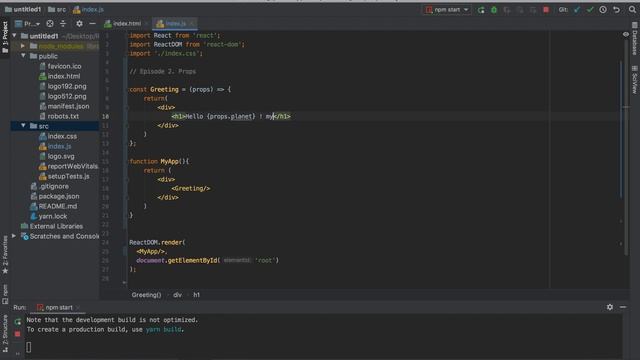Rollback changes with the undo arrow
The image size is (640, 360).
click(616, 10)
